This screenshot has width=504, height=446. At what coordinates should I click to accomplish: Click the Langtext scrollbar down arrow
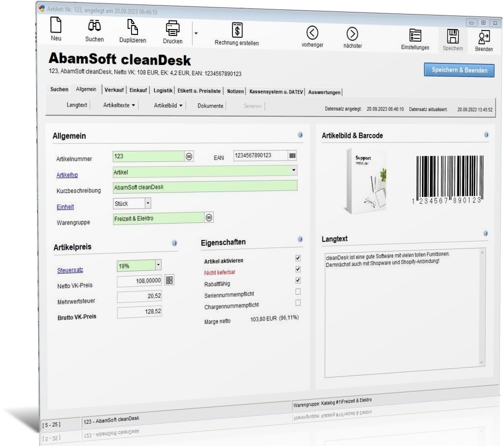tap(481, 362)
